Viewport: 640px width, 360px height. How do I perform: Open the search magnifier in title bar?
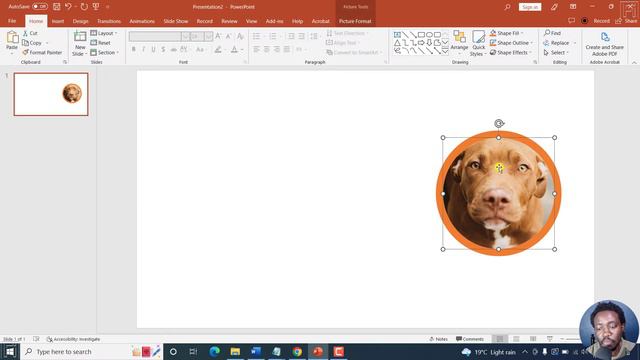click(507, 7)
